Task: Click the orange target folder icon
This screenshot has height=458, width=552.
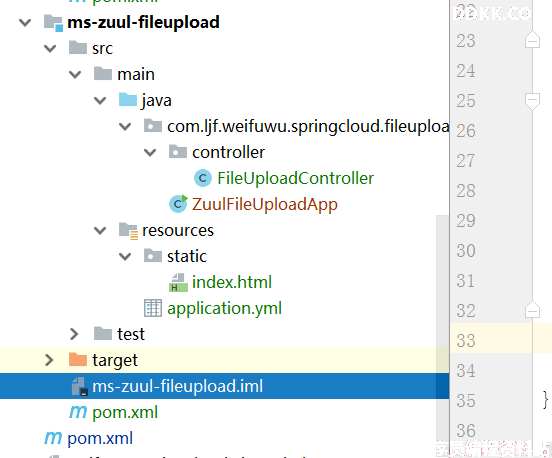Action: [78, 359]
